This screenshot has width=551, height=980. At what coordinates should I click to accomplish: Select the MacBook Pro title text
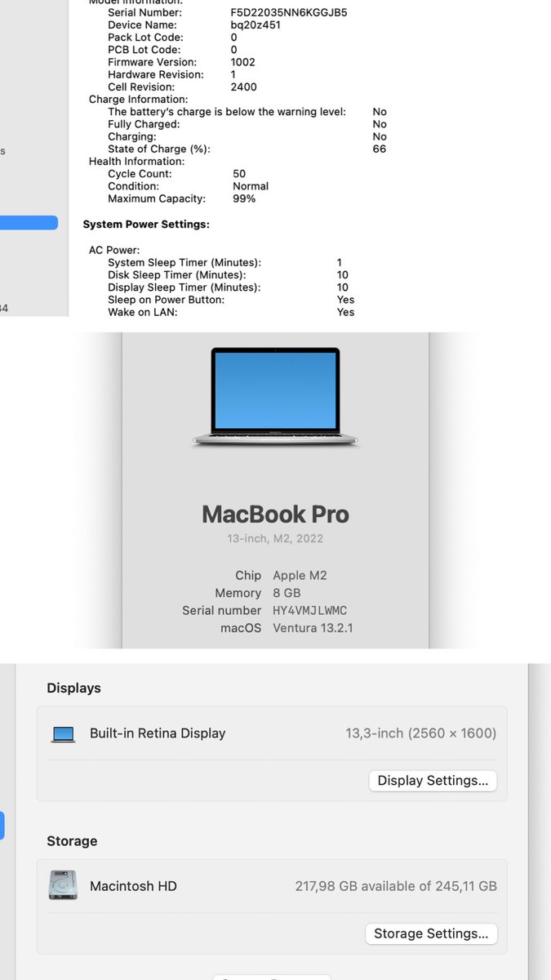coord(275,514)
